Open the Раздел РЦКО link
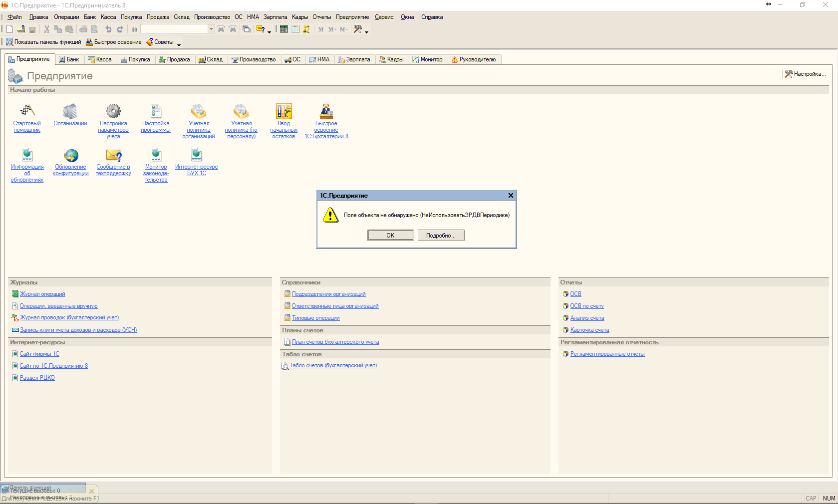 pyautogui.click(x=37, y=378)
